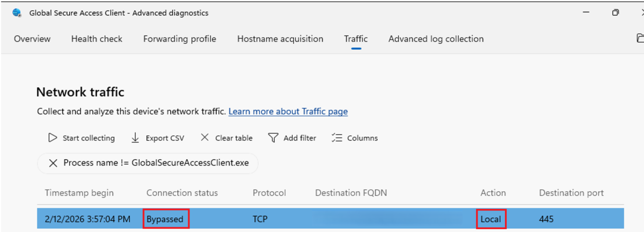The height and width of the screenshot is (232, 644).
Task: Go to the Forwarding profile tab
Action: [x=180, y=39]
